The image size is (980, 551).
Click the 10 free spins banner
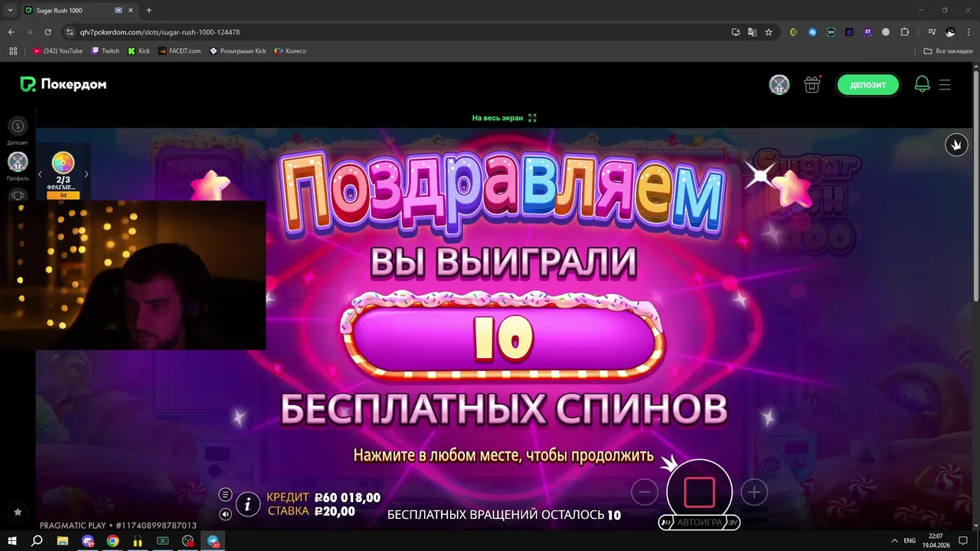(x=503, y=338)
